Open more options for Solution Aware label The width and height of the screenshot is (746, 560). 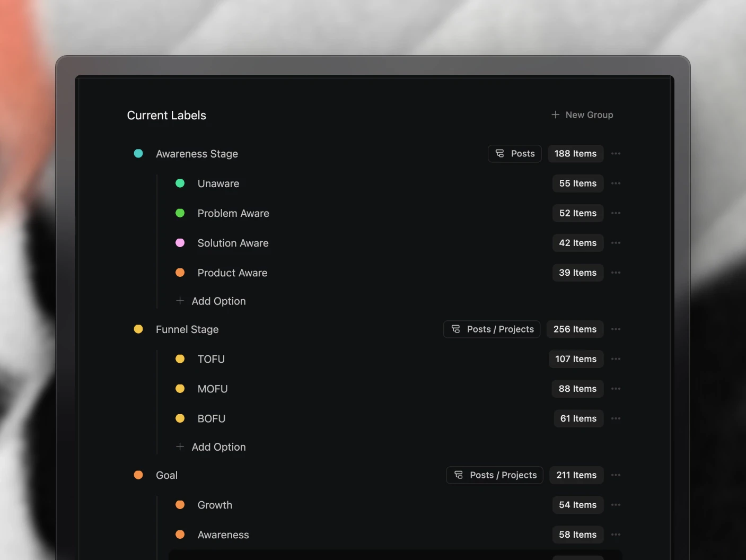point(616,243)
